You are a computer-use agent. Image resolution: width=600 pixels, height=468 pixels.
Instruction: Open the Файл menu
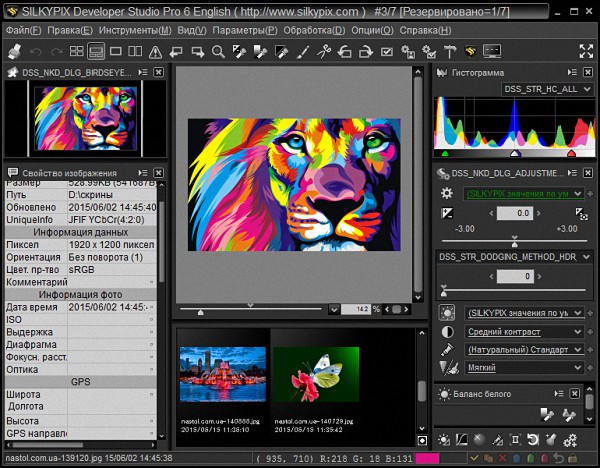point(23,30)
